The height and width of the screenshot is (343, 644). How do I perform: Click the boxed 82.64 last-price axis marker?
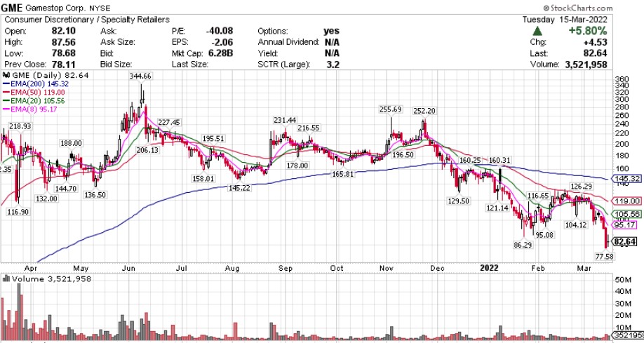click(624, 242)
